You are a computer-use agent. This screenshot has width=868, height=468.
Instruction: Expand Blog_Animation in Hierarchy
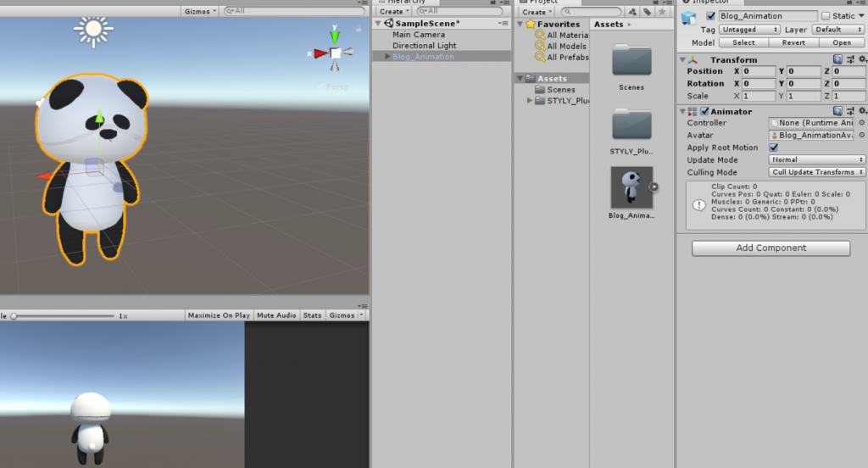(387, 57)
